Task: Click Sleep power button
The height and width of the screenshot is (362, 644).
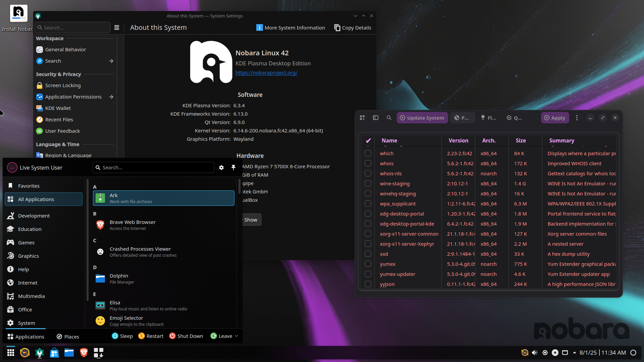Action: pos(122,336)
